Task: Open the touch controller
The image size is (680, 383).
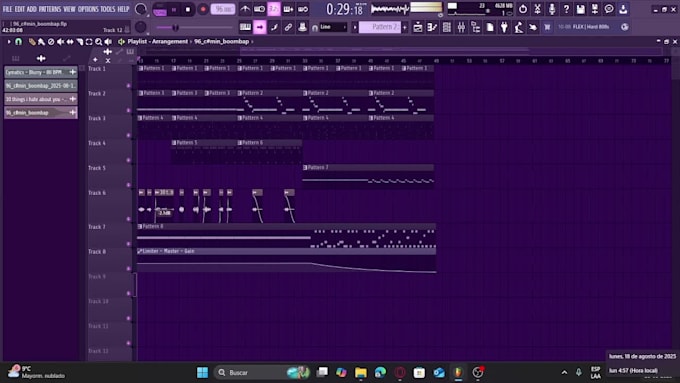Action: 533,27
